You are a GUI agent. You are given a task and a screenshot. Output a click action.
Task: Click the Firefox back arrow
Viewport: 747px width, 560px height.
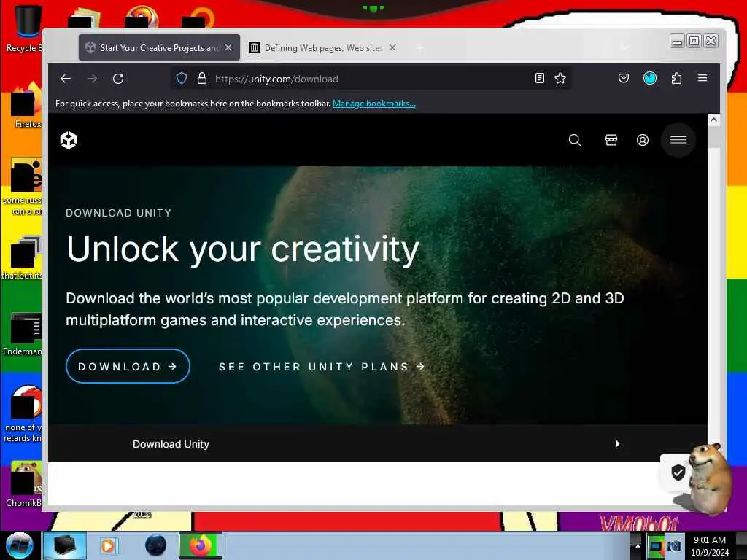[66, 79]
